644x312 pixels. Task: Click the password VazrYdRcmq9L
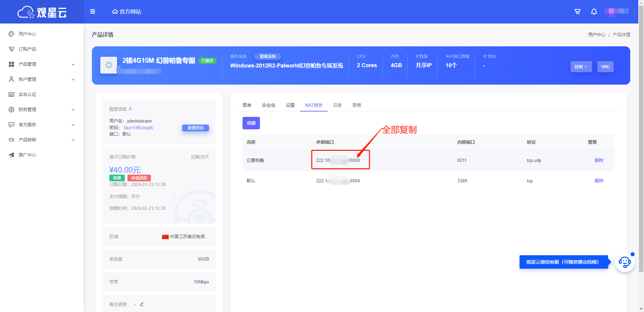(139, 128)
